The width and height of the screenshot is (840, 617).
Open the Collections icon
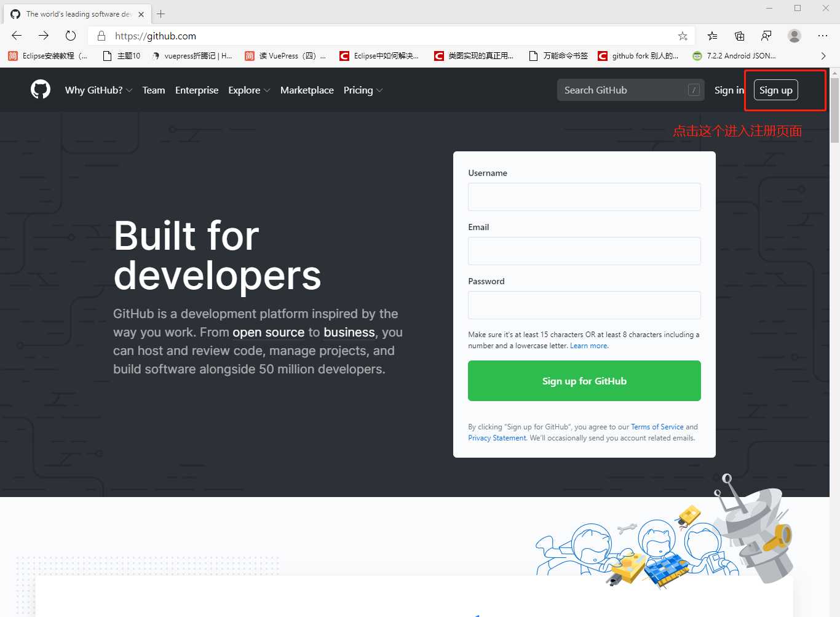click(x=740, y=36)
